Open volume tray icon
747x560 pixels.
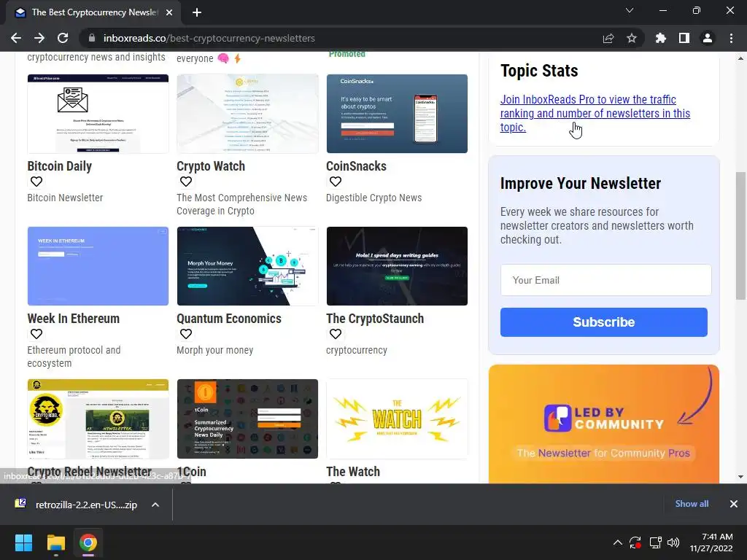673,542
